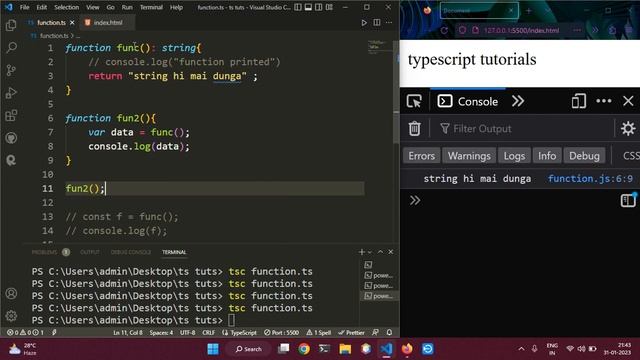640x360 pixels.
Task: Open the View menu
Action: tap(93, 7)
